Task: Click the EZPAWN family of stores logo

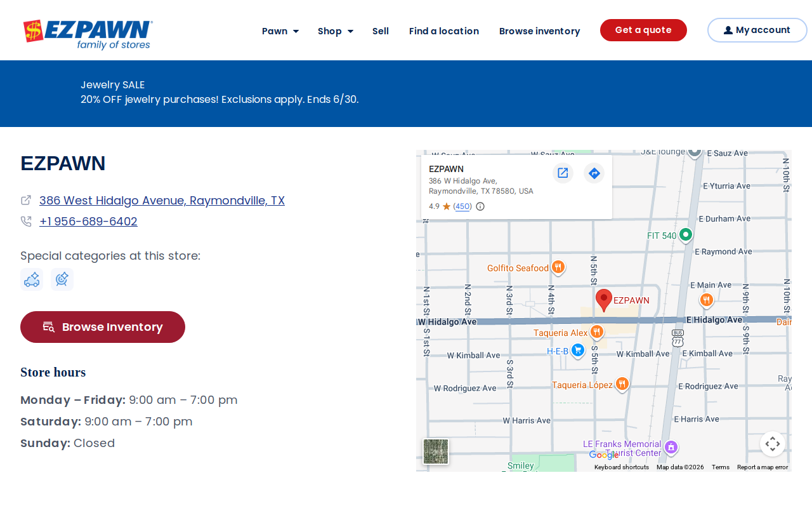Action: coord(88,34)
